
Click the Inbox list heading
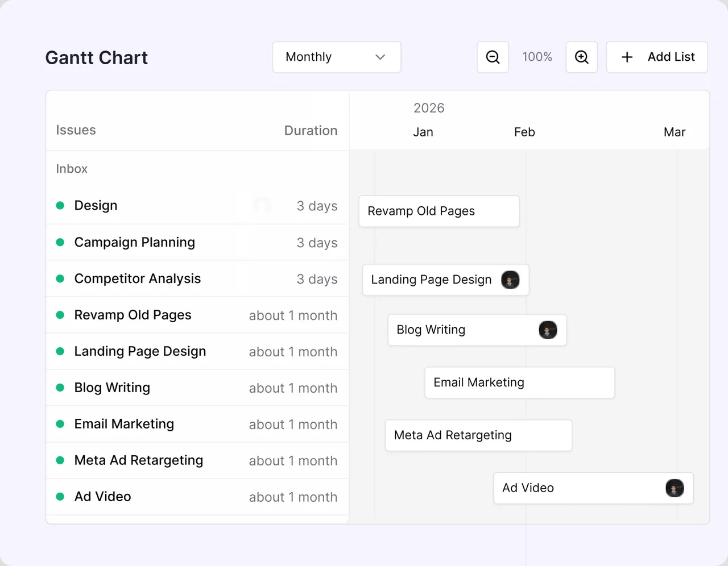[x=72, y=169]
